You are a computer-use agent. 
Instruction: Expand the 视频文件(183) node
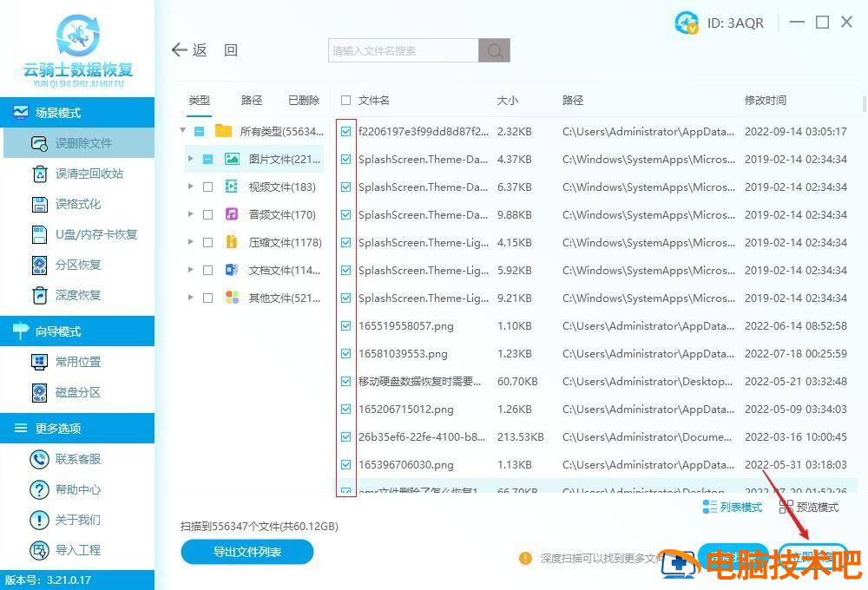pyautogui.click(x=190, y=187)
